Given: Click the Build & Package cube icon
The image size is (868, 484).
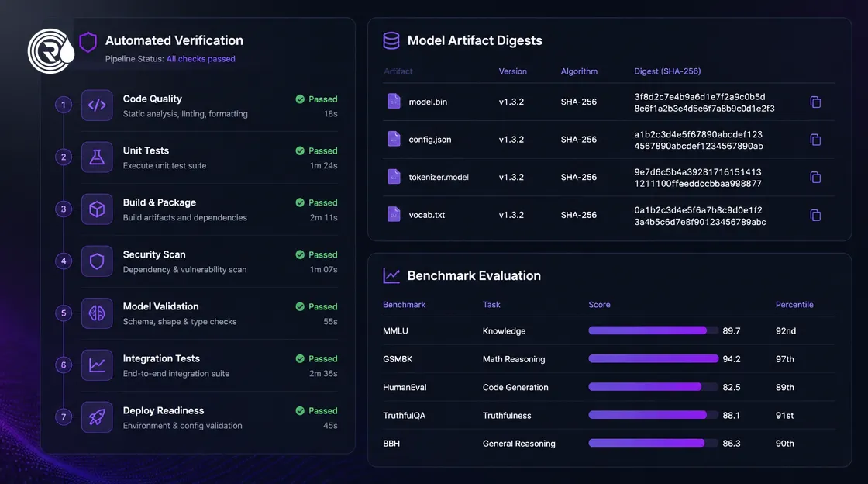Looking at the screenshot, I should click(x=97, y=209).
